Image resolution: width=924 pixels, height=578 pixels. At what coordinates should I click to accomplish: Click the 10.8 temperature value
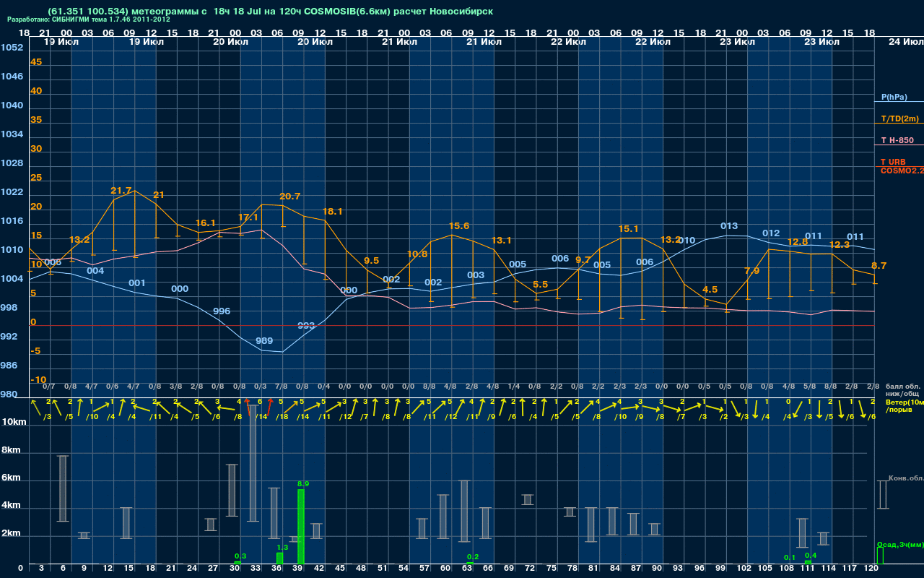417,254
